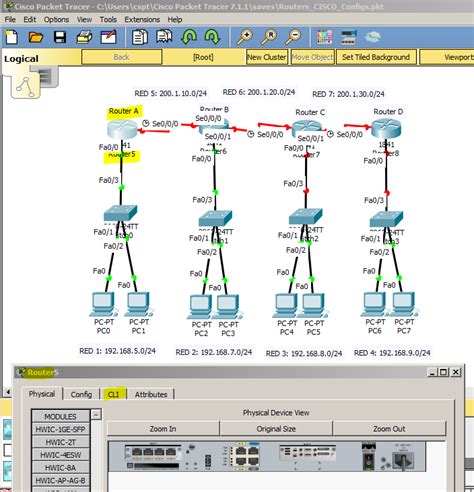Click Zoom Out in Physical Device View

(389, 429)
